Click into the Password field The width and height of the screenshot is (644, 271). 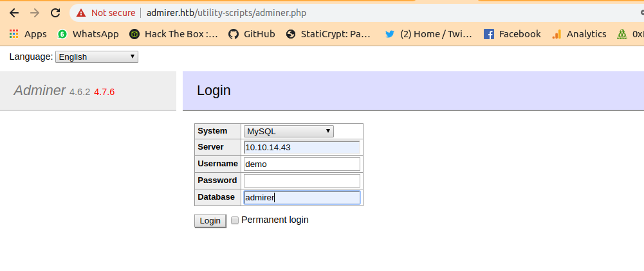pyautogui.click(x=302, y=180)
